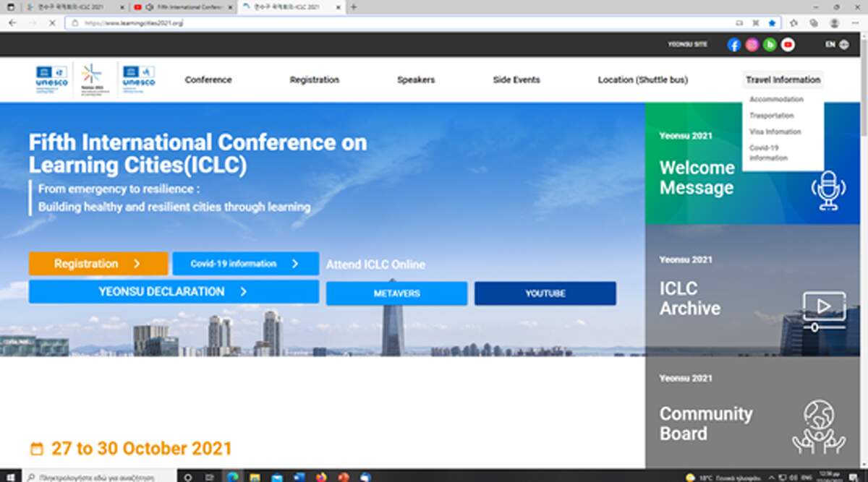Click the YEONSU DECLARATION button
The image size is (868, 482).
click(174, 292)
